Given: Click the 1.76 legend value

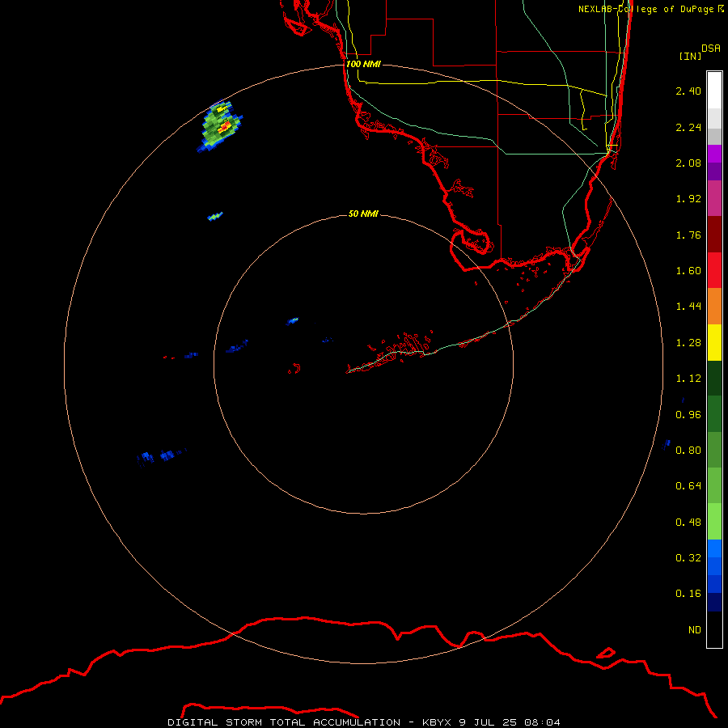Looking at the screenshot, I should (x=688, y=235).
